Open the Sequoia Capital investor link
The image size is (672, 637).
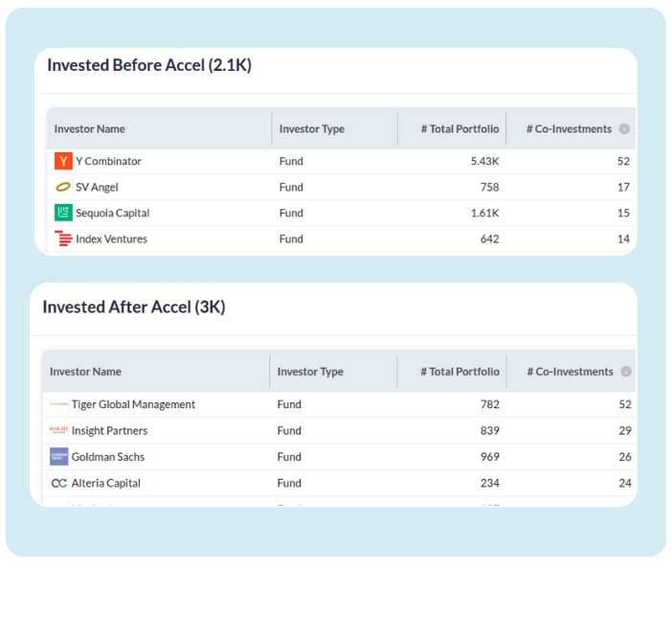tap(113, 214)
